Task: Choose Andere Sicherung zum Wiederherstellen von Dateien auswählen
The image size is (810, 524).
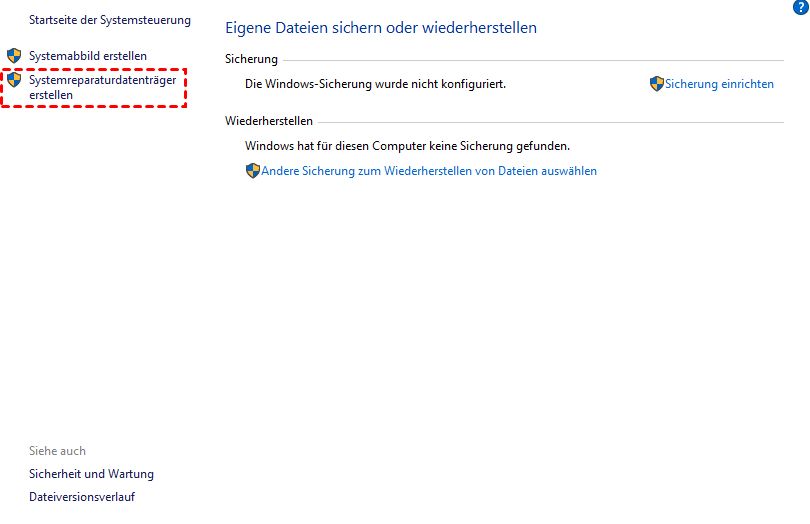Action: (429, 171)
